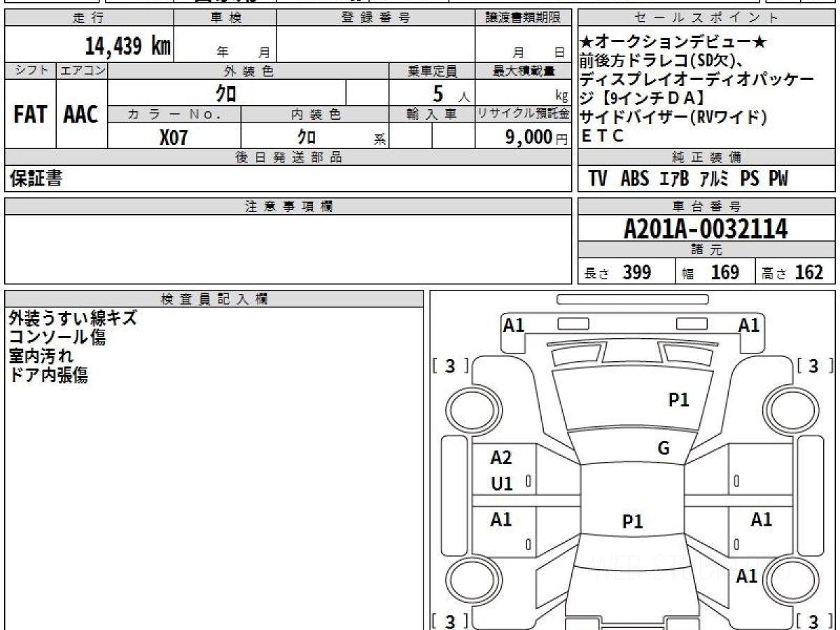Select the エアB equipment entry

(x=675, y=179)
